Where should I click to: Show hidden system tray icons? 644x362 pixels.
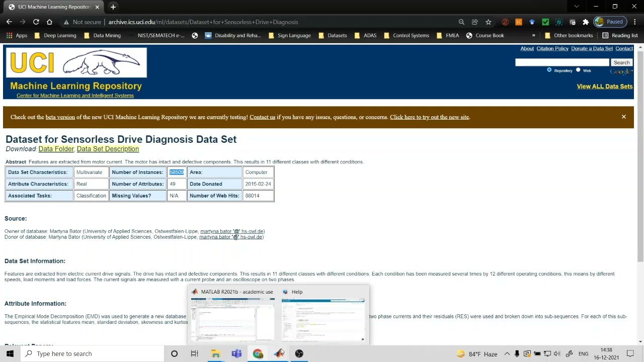click(507, 353)
